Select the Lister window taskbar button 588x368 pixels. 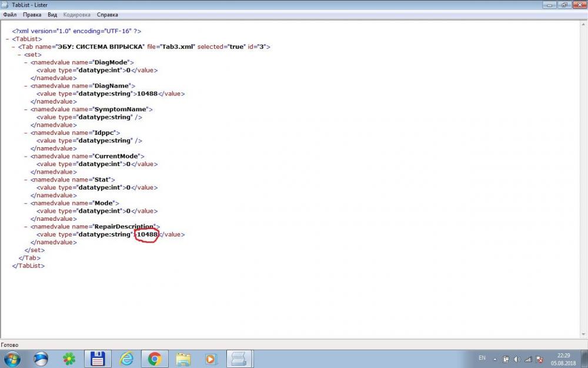tap(240, 359)
